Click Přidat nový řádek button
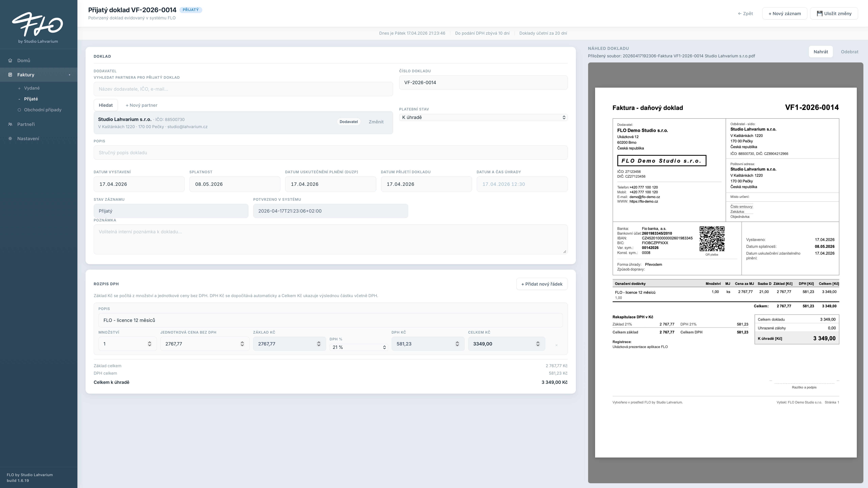Image resolution: width=868 pixels, height=488 pixels. click(542, 284)
